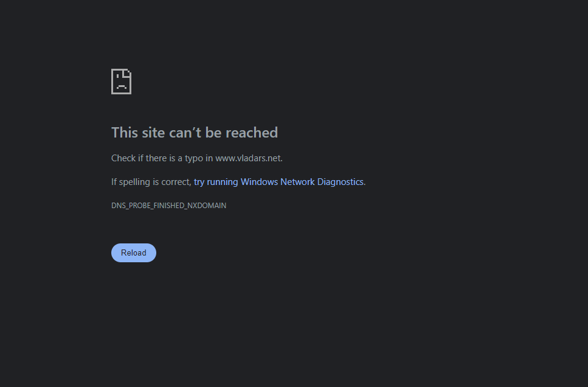Click the DNS_PROBE_FINISHED_NXDOMAIN error code

(169, 205)
